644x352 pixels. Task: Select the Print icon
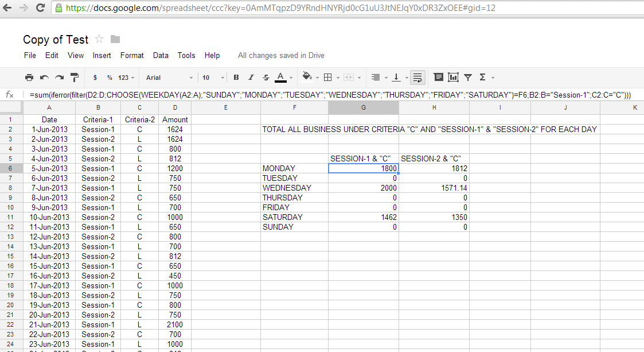pyautogui.click(x=29, y=77)
